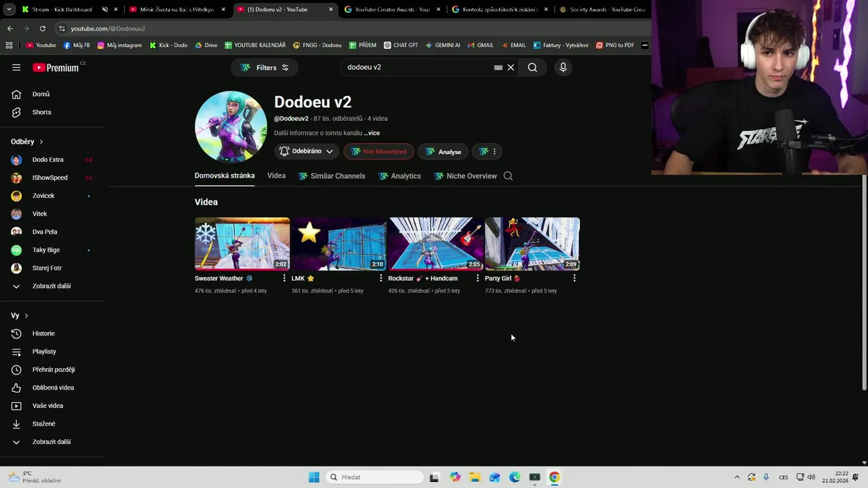Open PNG to PDF bookmark
Viewport: 868px width, 488px height.
pos(615,45)
